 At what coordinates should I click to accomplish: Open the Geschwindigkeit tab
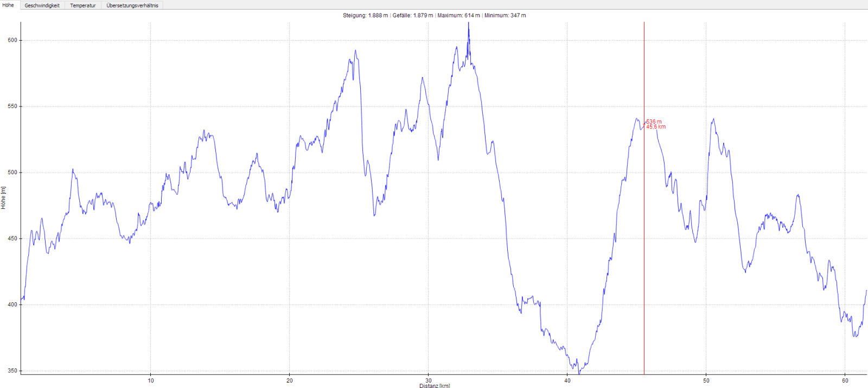pyautogui.click(x=42, y=5)
